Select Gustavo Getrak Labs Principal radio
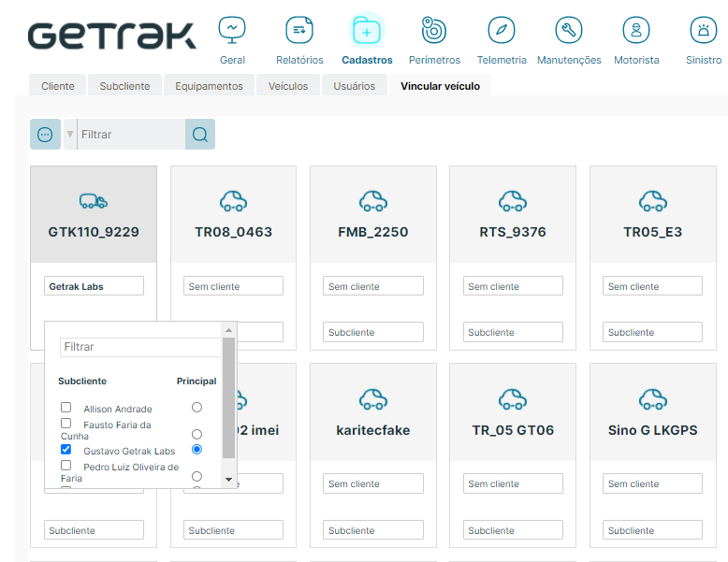This screenshot has height=562, width=728. 197,449
